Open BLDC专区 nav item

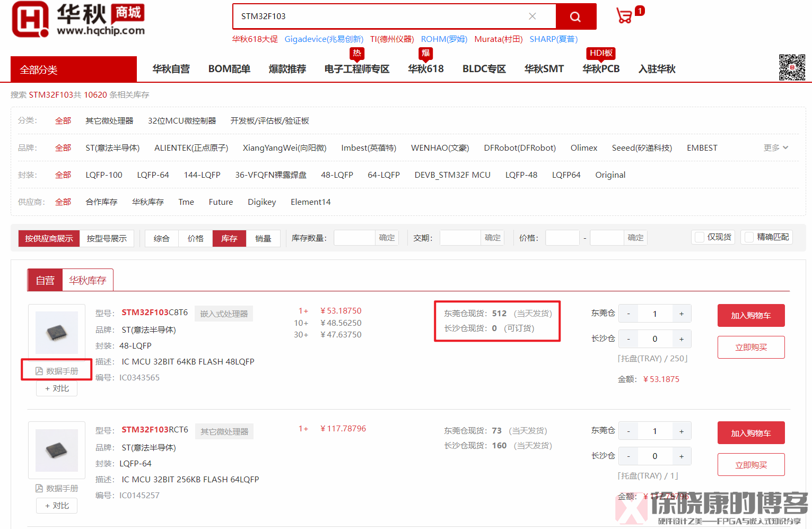484,69
